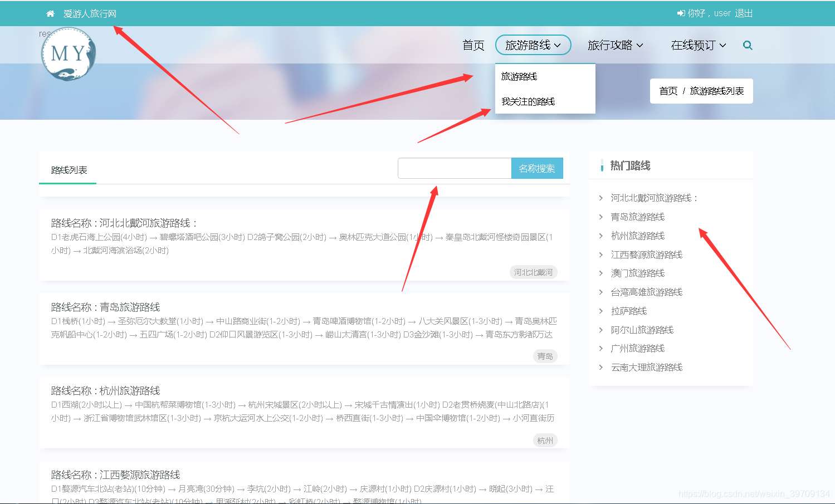This screenshot has height=504, width=835.
Task: Open route card titled 路线名称：江西婺源旅游路线
Action: pyautogui.click(x=115, y=474)
